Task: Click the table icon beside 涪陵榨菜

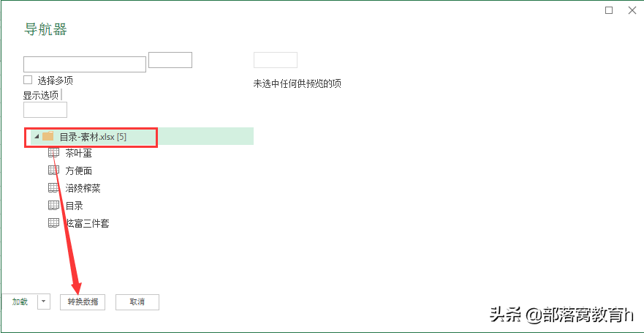Action: pos(54,188)
